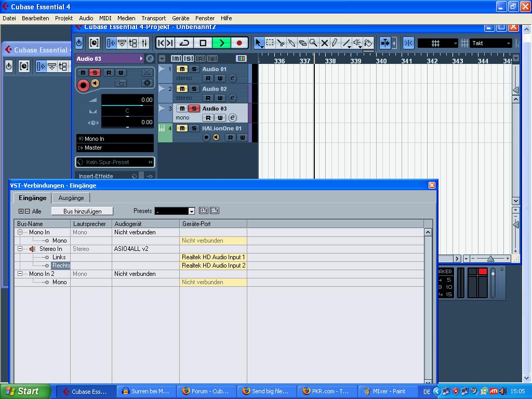Toggle record enable in Audio 03 inspector

pyautogui.click(x=83, y=85)
